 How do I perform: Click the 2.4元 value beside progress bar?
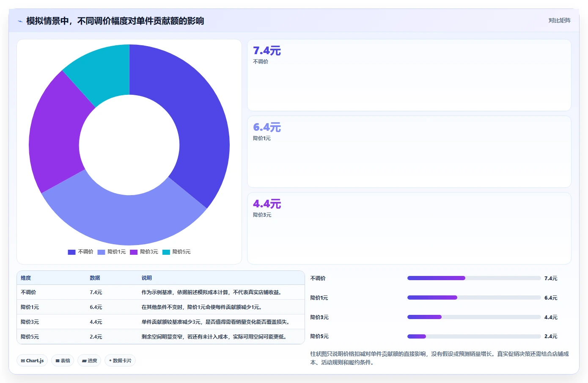coord(551,336)
